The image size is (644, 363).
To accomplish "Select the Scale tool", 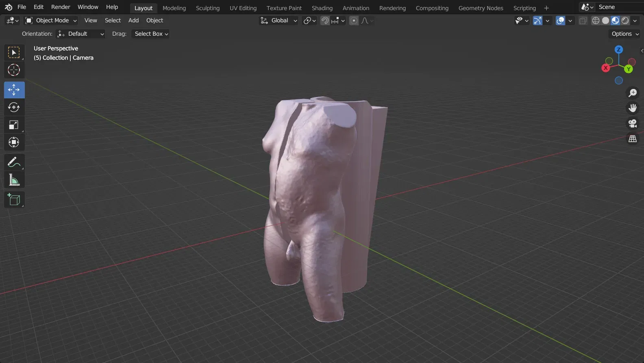I will tap(14, 125).
